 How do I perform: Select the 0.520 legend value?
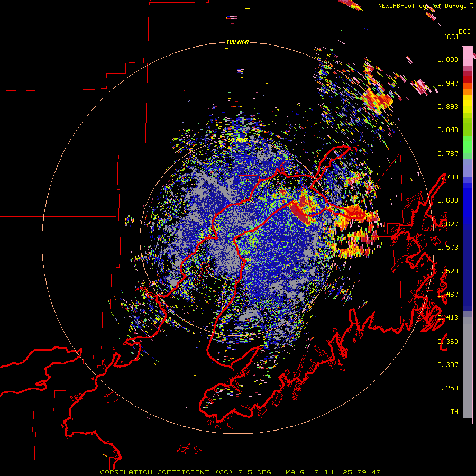tap(448, 271)
